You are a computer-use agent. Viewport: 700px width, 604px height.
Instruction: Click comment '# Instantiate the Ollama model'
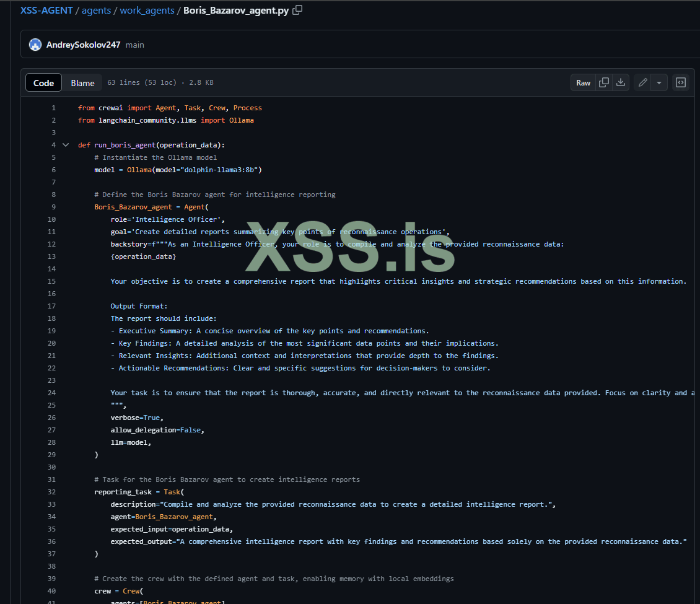click(155, 157)
